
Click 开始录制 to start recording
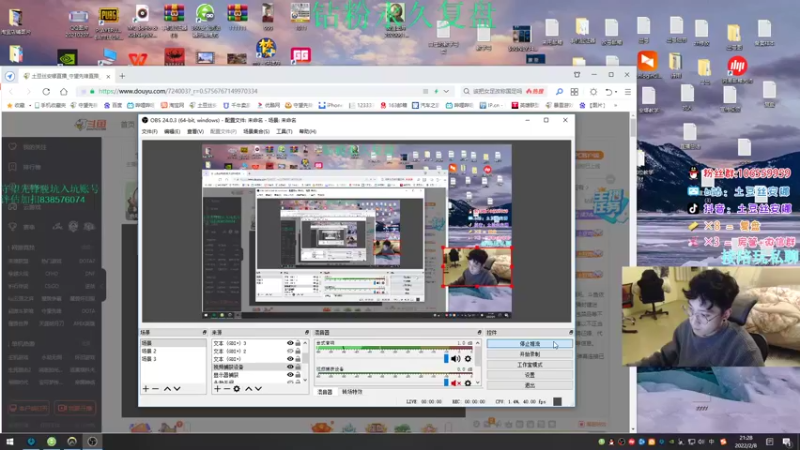[530, 354]
